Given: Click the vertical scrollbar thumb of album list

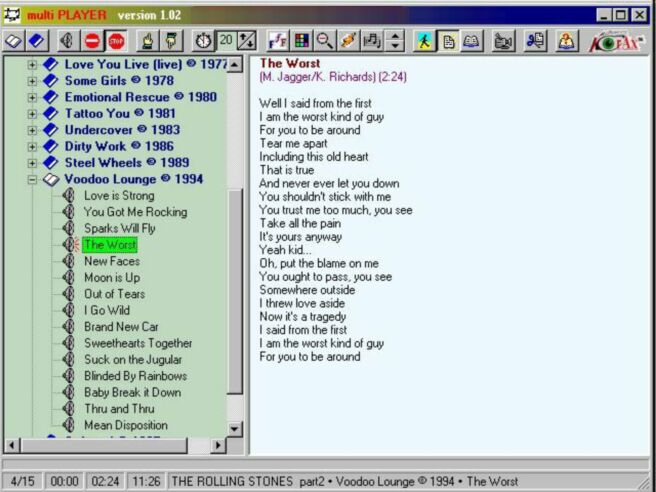Looking at the screenshot, I should point(236,292).
